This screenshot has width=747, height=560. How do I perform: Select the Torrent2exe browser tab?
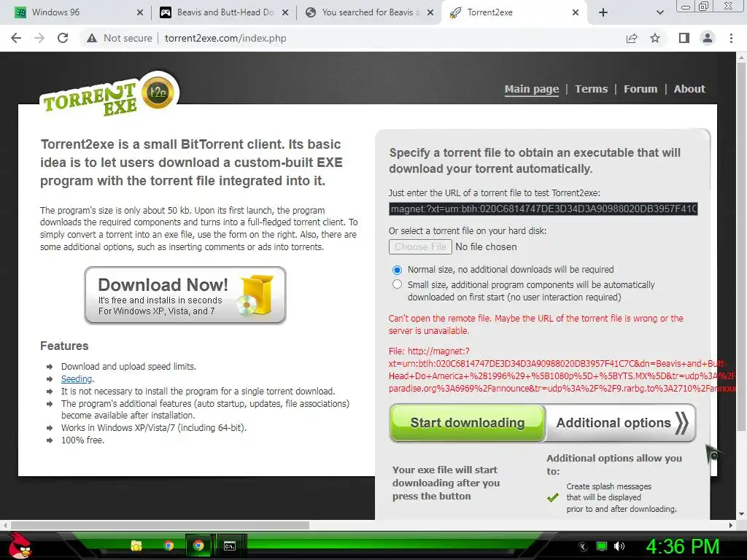[x=514, y=12]
